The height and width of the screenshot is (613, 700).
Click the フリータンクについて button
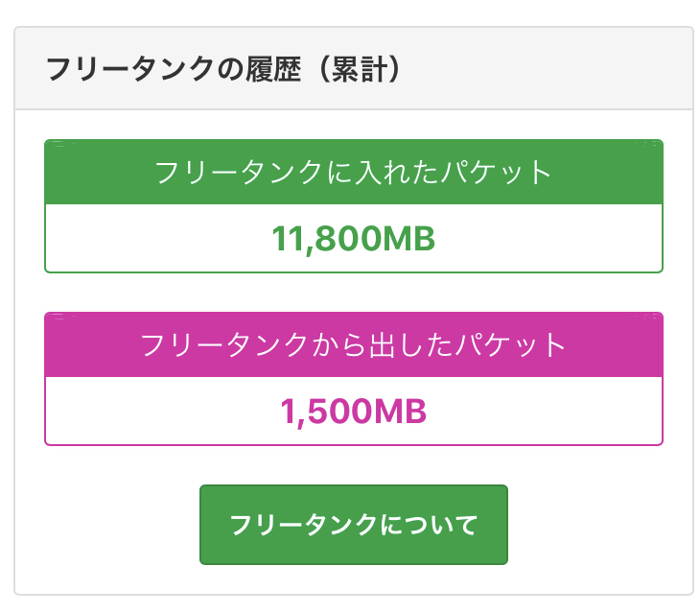tap(353, 525)
